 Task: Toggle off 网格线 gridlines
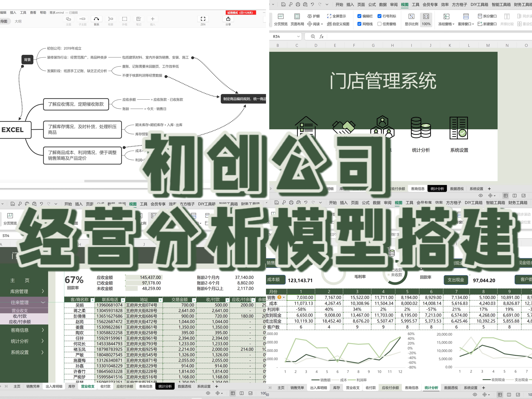coord(359,24)
